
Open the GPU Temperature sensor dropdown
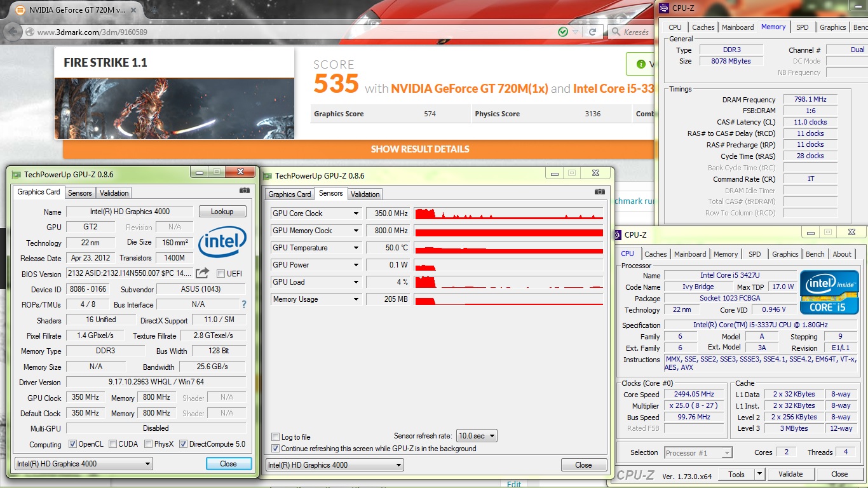pos(356,248)
